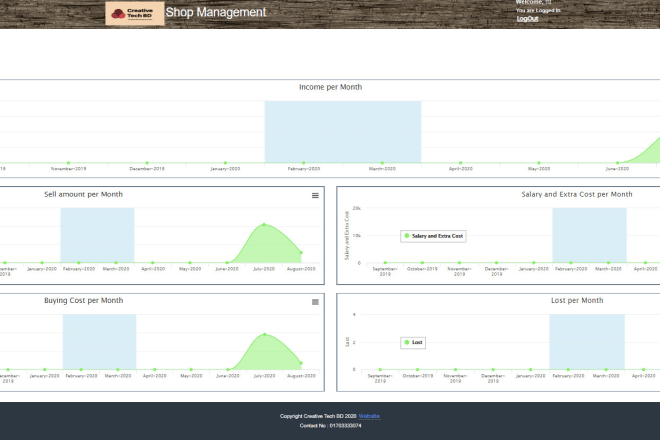Screen dimensions: 660x440
Task: Click the Contact No text in footer
Action: (330, 426)
